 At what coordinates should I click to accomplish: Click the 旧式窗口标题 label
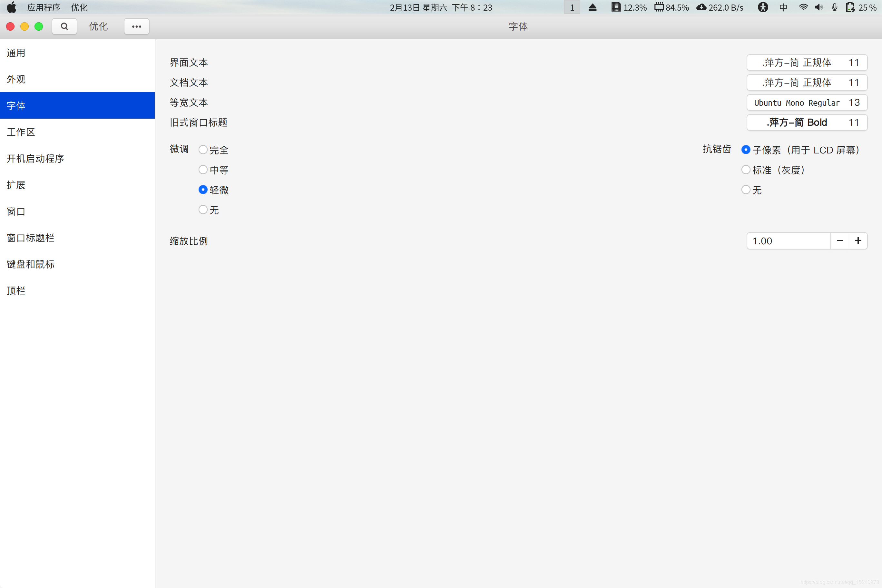pos(198,122)
